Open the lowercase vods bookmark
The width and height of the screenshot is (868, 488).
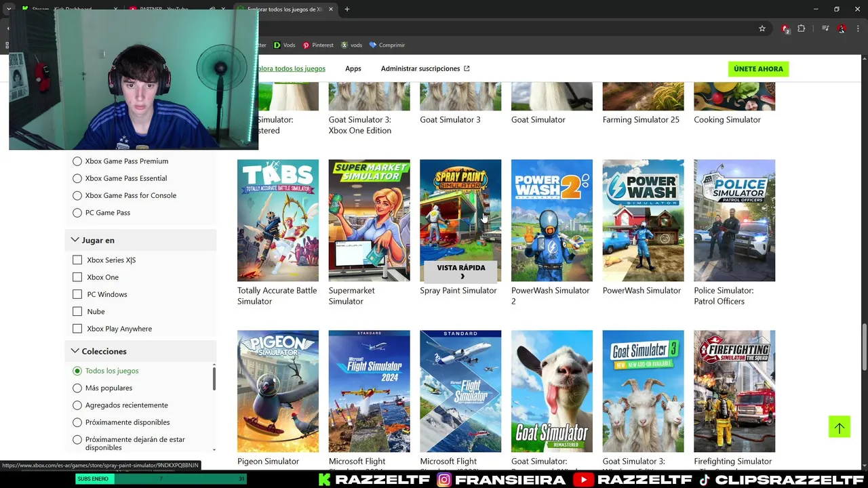coord(351,45)
